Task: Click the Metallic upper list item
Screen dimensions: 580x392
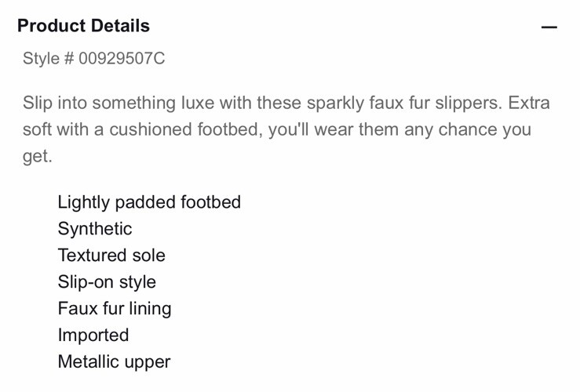Action: (x=115, y=361)
